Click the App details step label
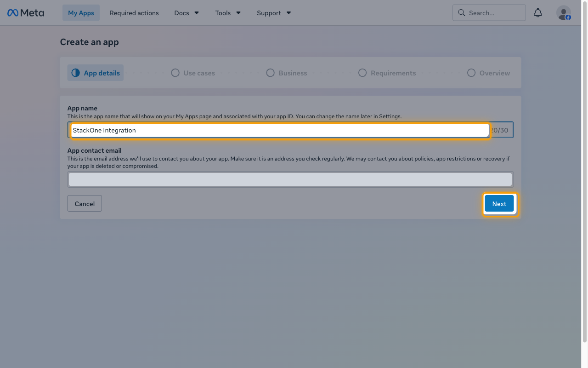 pos(102,73)
